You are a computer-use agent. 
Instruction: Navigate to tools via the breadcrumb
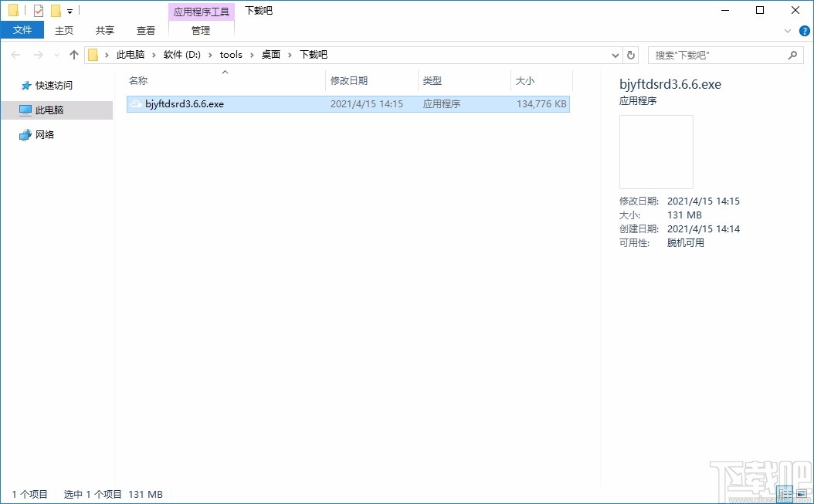[x=231, y=54]
